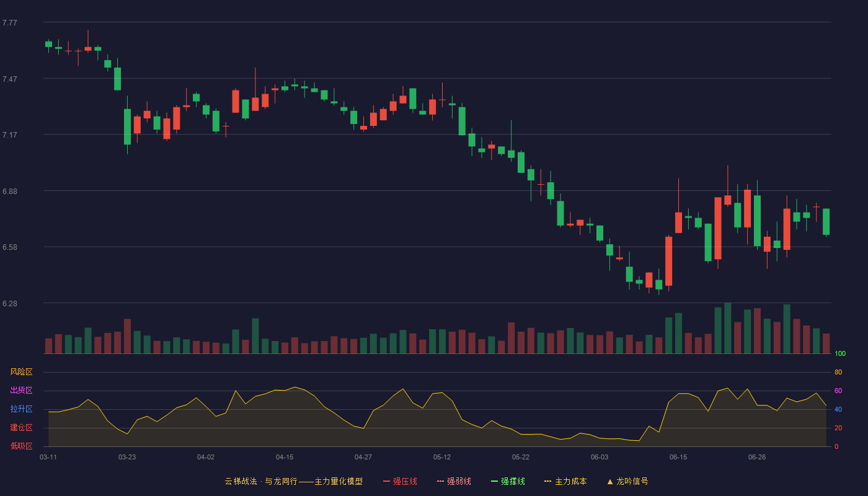Click the 06-15 date label
Screen dimensions: 868x496
tap(678, 457)
